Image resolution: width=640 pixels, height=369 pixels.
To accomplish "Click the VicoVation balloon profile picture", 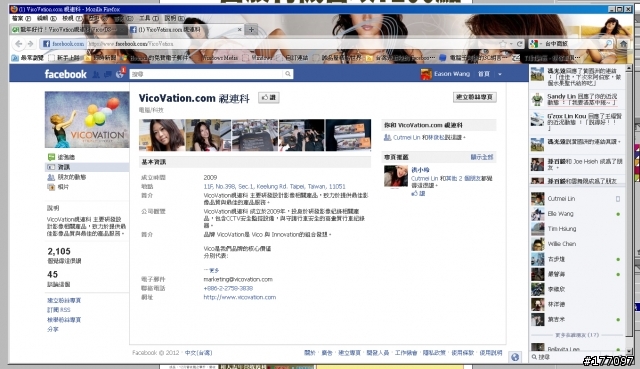I will pos(87,120).
